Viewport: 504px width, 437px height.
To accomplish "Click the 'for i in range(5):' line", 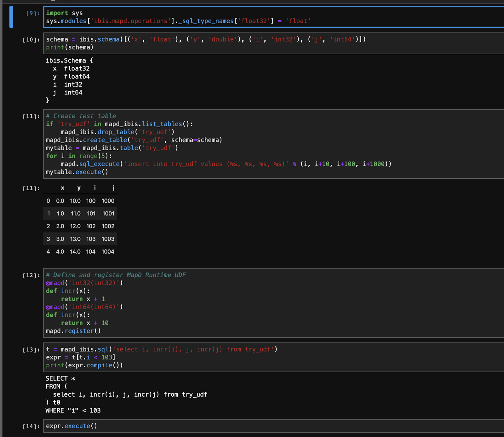I will click(79, 156).
